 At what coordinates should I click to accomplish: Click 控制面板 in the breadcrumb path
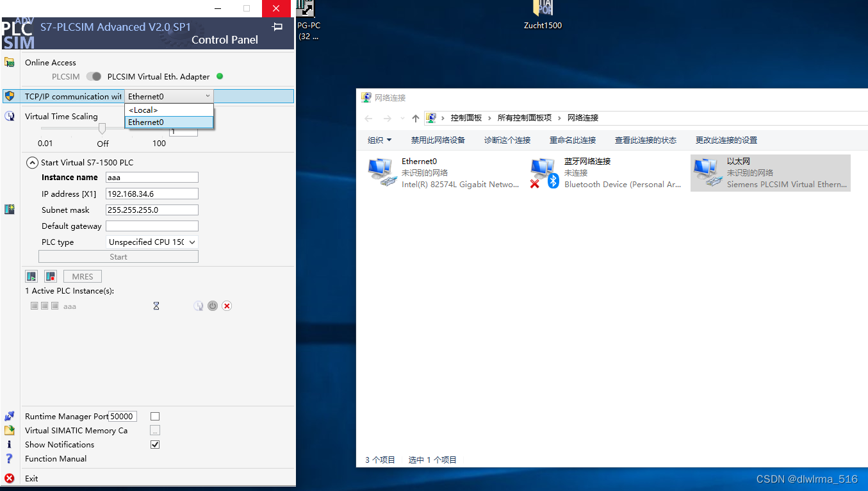coord(466,118)
